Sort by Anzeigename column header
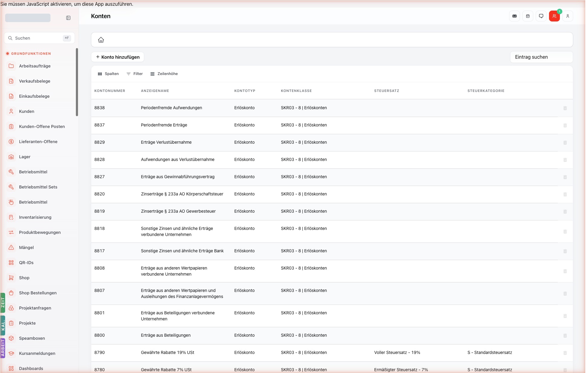The width and height of the screenshot is (588, 373). click(155, 91)
